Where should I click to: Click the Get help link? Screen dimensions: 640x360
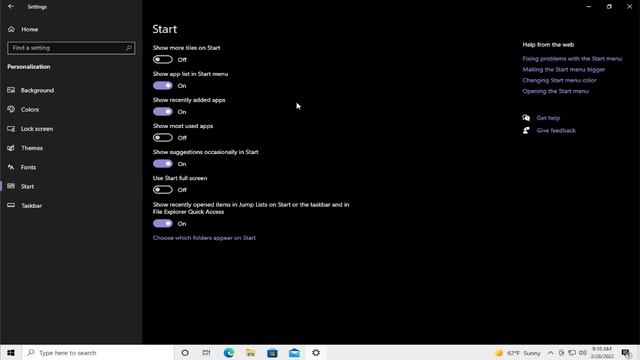pyautogui.click(x=548, y=118)
